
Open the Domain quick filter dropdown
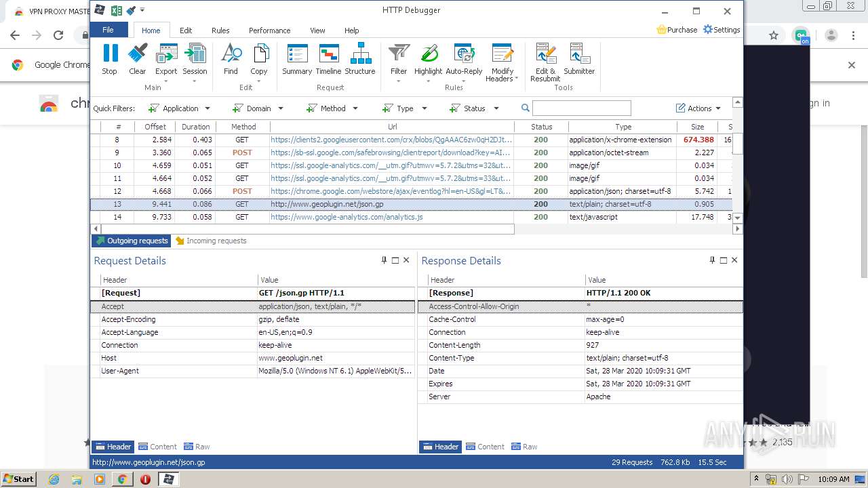(x=258, y=108)
